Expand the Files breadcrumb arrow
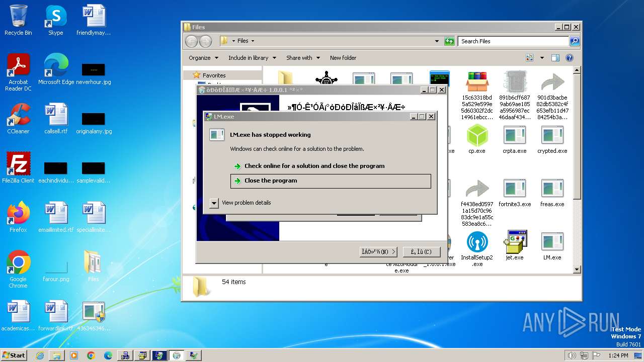 click(x=253, y=41)
